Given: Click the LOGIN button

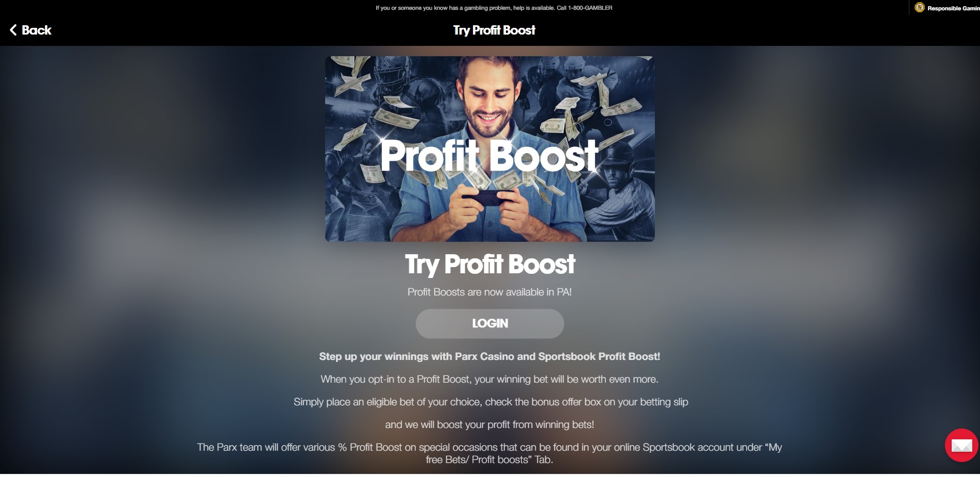Looking at the screenshot, I should pyautogui.click(x=490, y=323).
